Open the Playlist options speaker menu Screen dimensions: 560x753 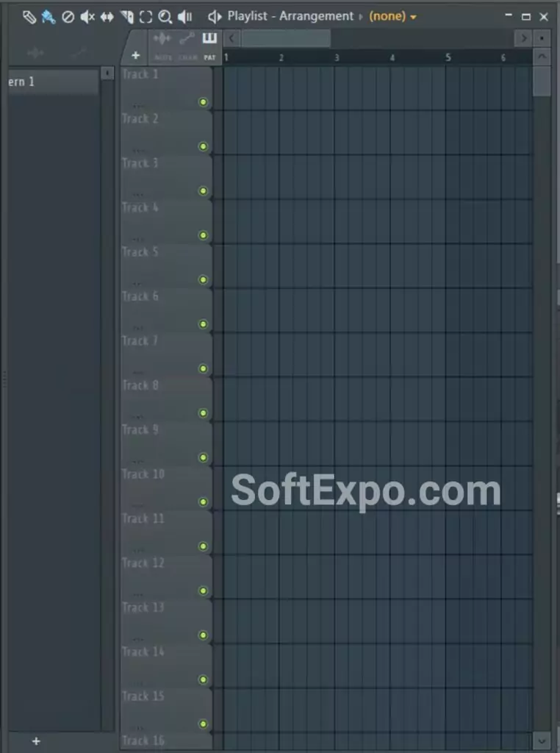tap(215, 17)
